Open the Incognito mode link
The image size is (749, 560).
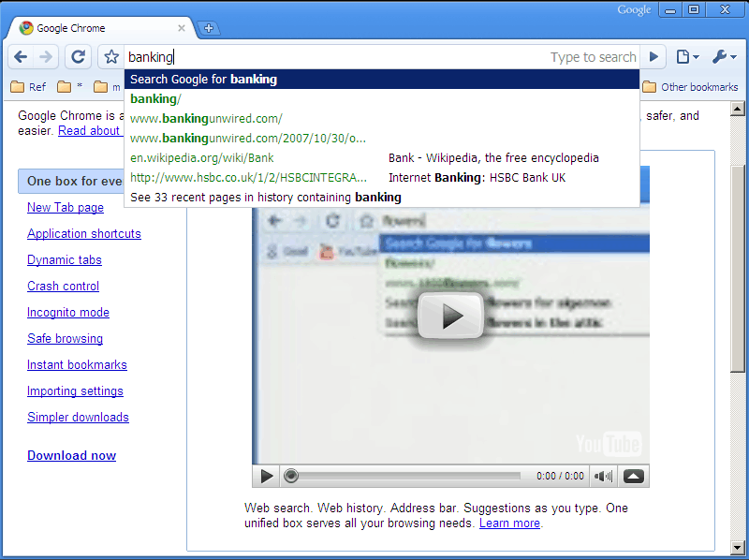tap(68, 313)
